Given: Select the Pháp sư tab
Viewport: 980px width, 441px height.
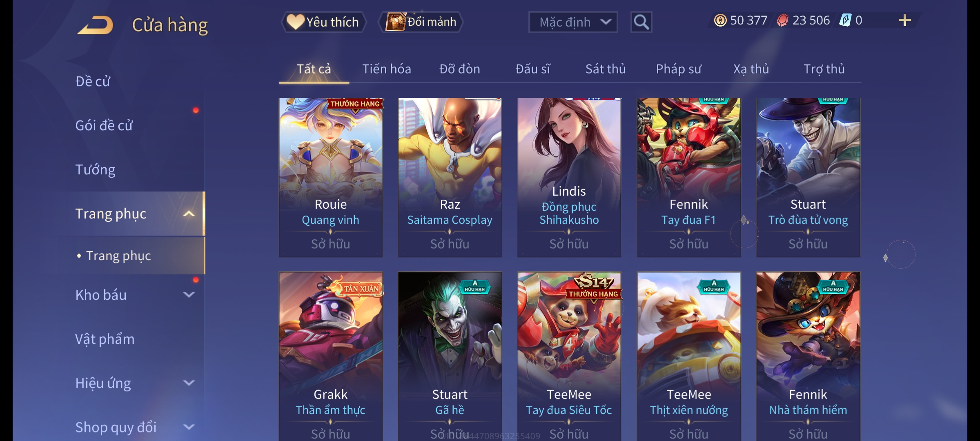Looking at the screenshot, I should coord(679,69).
